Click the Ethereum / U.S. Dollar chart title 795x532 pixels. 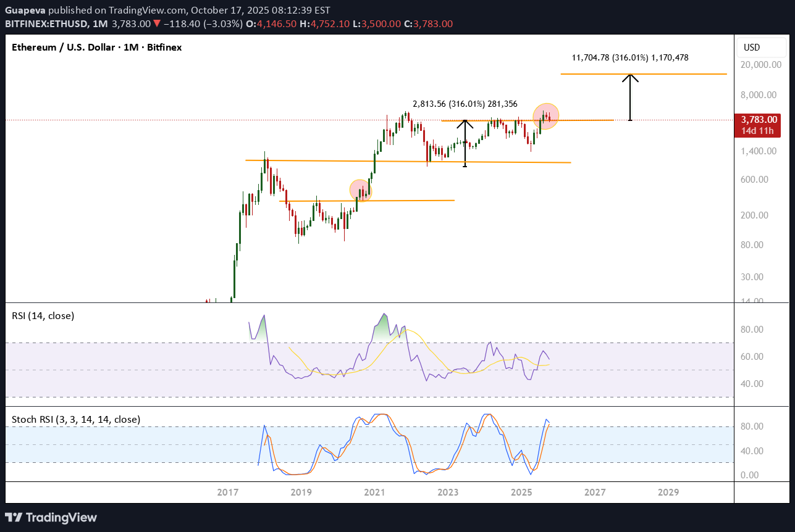[97, 47]
